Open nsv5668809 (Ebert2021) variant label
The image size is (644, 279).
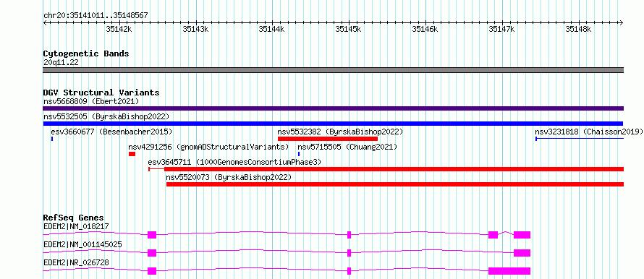click(91, 101)
